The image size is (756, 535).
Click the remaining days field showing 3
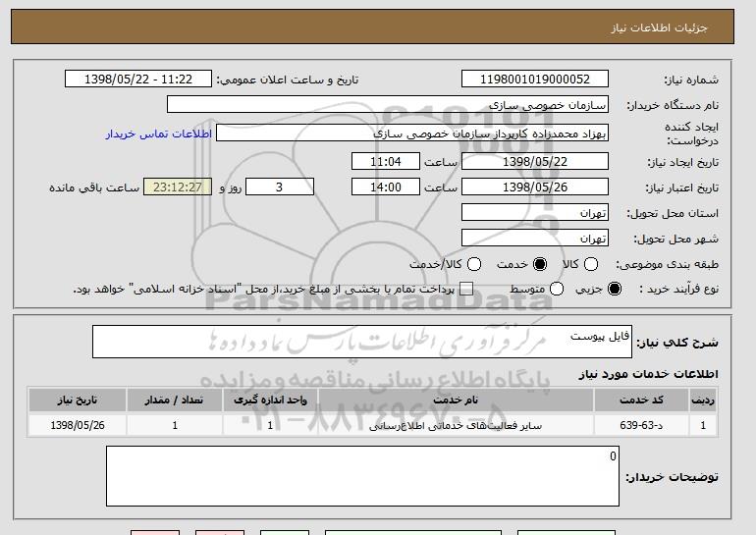(x=280, y=187)
